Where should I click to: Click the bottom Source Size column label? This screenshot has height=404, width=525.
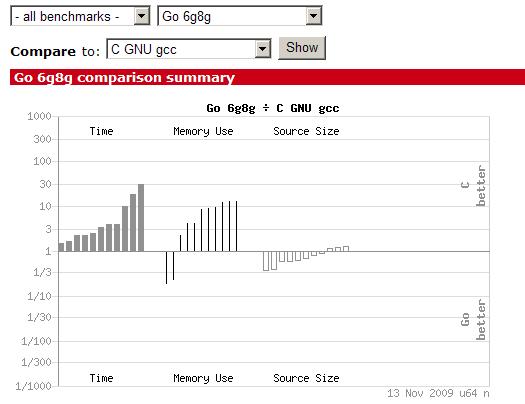306,378
